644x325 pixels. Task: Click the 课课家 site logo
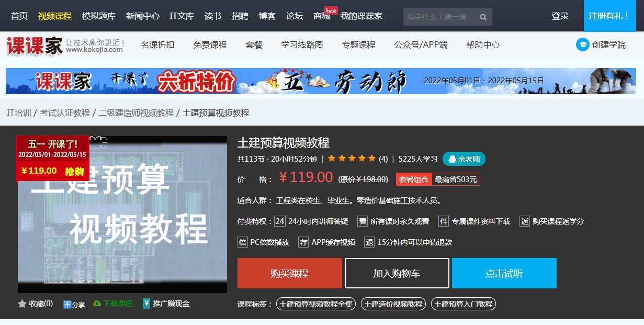pyautogui.click(x=35, y=46)
